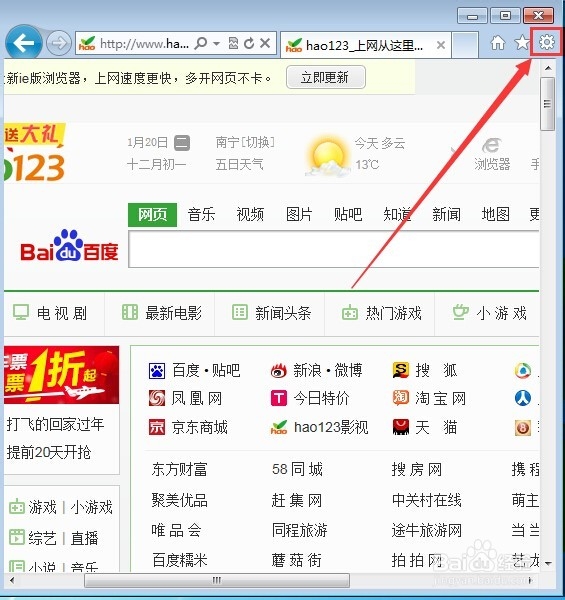Image resolution: width=565 pixels, height=600 pixels.
Task: Open 打飞的回家过年 promo link
Action: pos(55,424)
